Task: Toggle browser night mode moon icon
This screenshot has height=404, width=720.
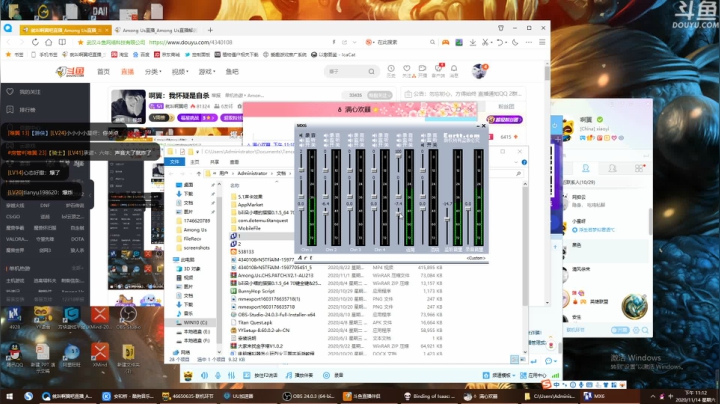Action: [x=515, y=42]
